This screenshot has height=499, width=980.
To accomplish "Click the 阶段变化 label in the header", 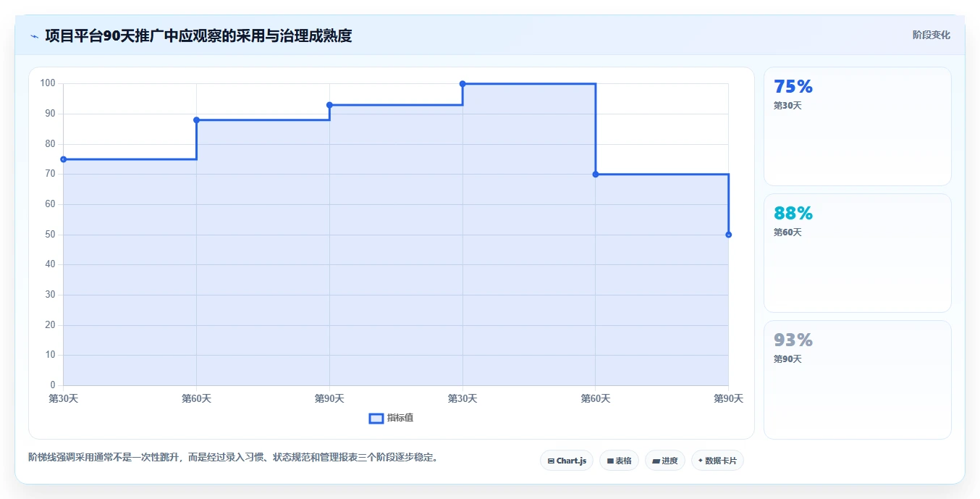I will (x=932, y=35).
